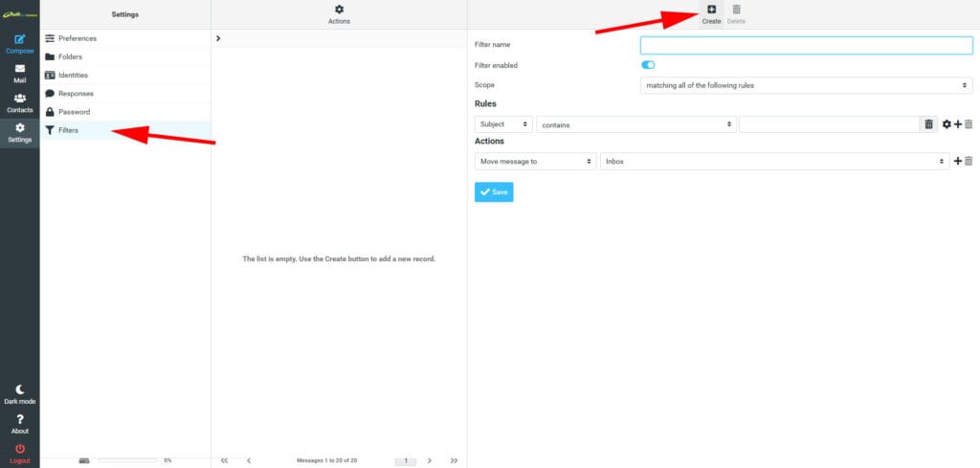Open the 'Move message to' action dropdown
This screenshot has width=980, height=468.
point(535,162)
